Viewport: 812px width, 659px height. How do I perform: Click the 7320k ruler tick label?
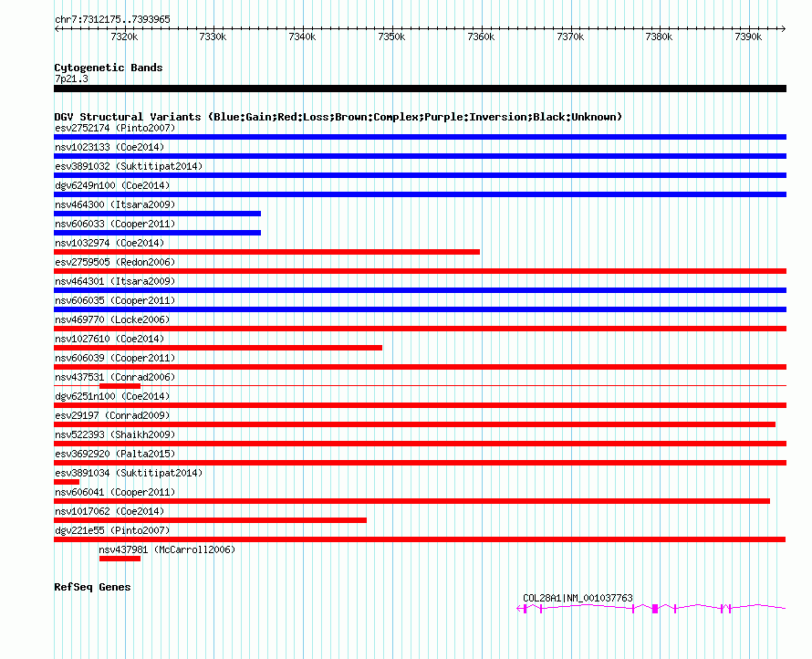(x=124, y=37)
